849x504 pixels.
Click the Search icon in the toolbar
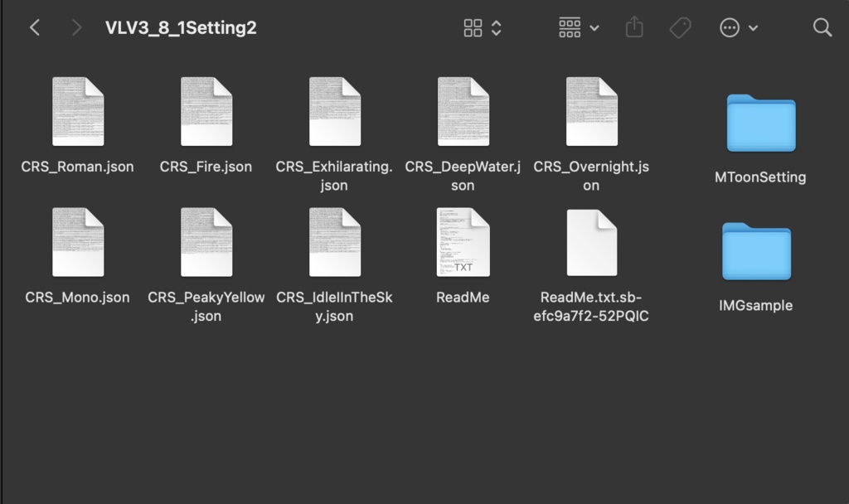click(822, 27)
